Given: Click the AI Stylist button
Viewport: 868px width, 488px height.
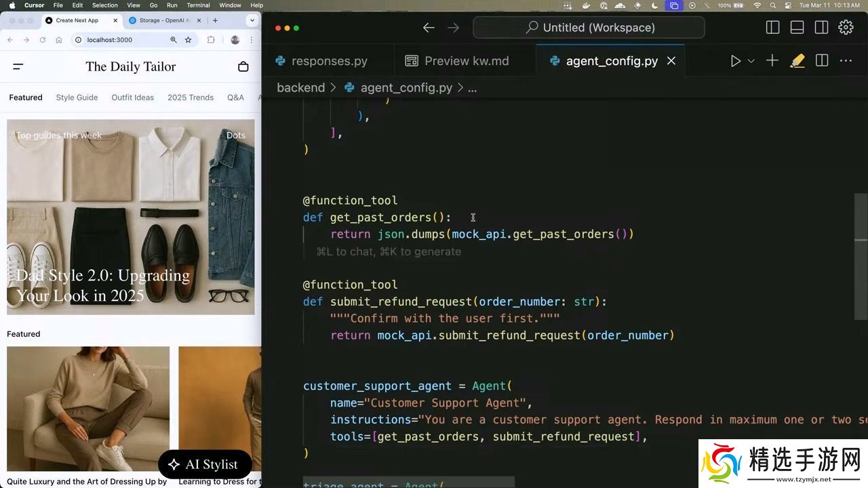Looking at the screenshot, I should [205, 464].
